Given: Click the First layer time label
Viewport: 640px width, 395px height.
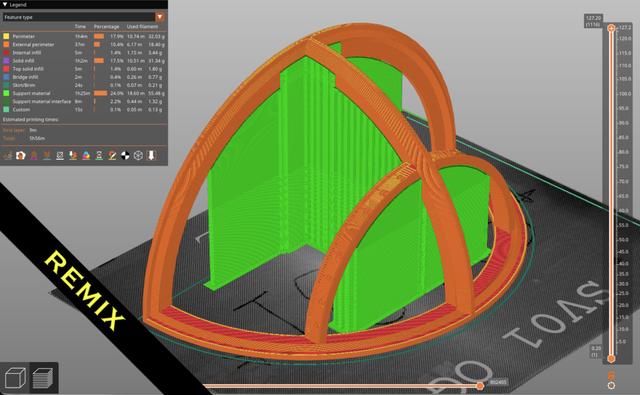Looking at the screenshot, I should point(13,130).
